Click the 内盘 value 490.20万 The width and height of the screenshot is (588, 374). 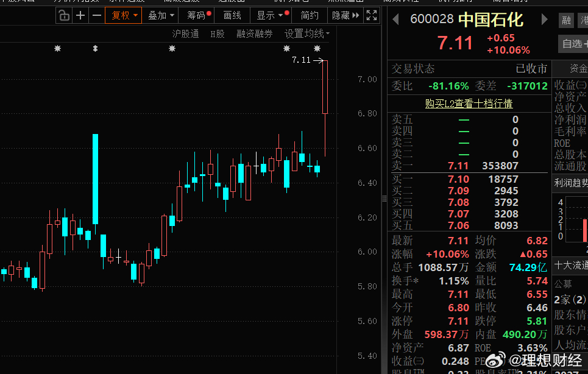coord(525,334)
